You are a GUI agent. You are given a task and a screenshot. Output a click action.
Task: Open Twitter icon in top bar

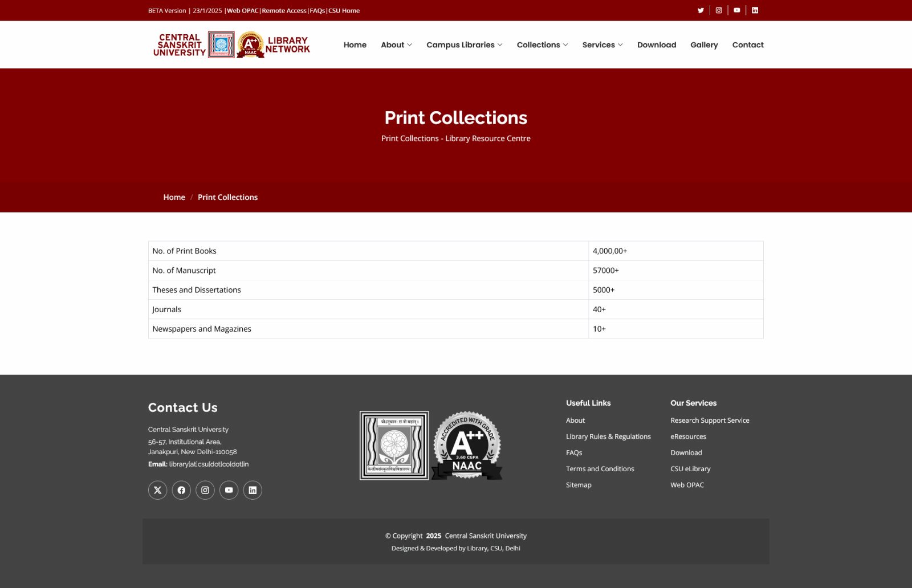[701, 10]
